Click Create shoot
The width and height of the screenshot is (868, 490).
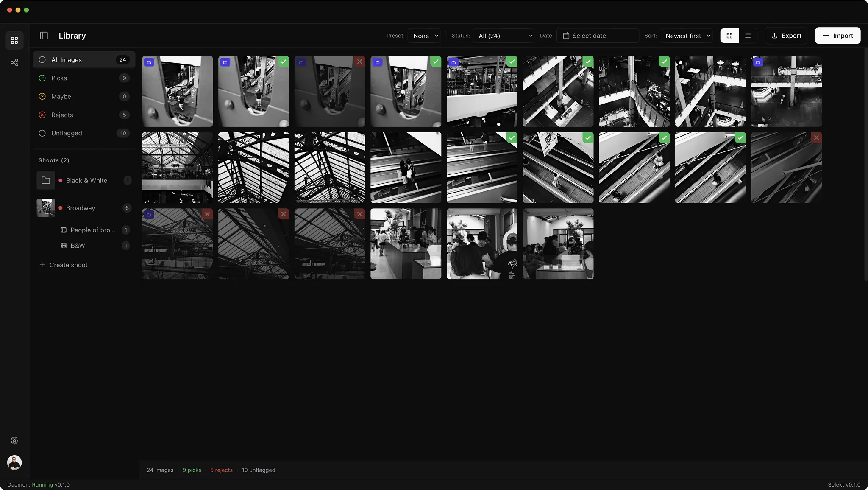click(x=64, y=265)
